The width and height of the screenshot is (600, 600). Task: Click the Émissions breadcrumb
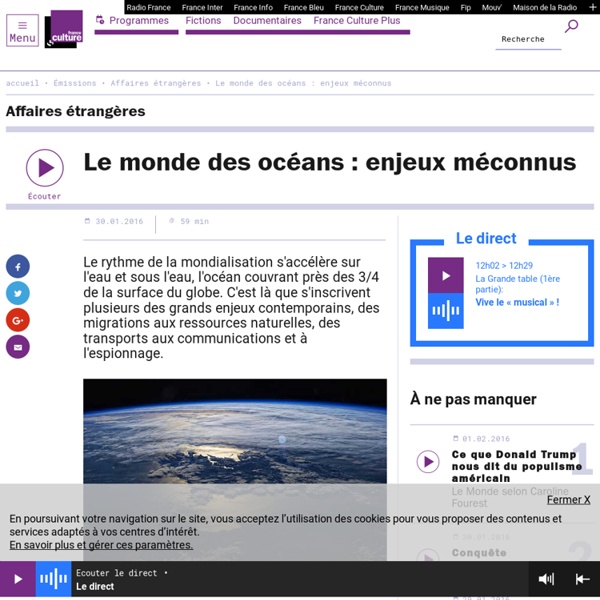(x=75, y=83)
